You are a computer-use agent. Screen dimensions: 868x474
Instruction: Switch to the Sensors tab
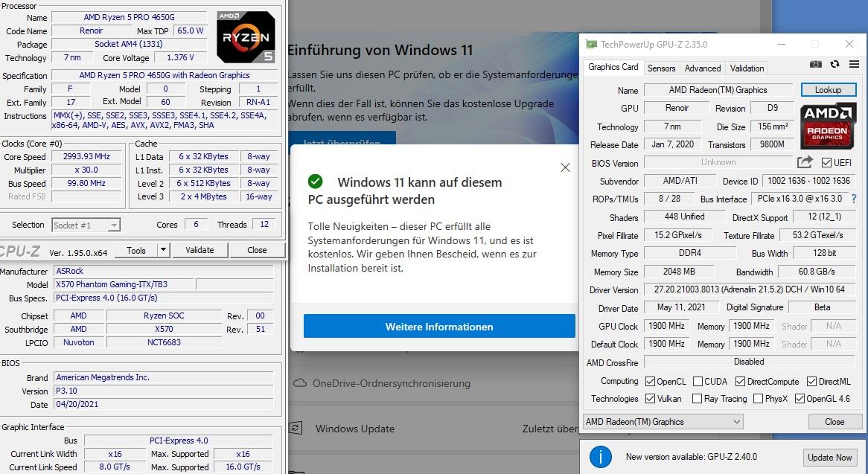(x=662, y=68)
